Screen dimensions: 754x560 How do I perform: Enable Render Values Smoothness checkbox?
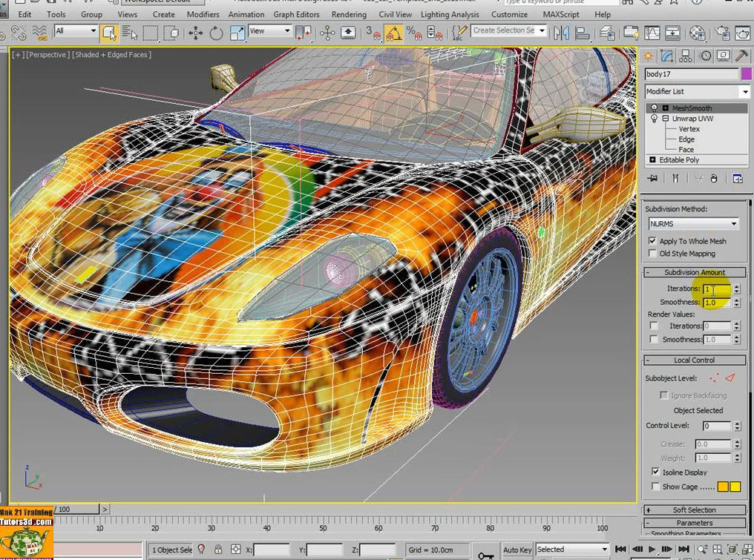pyautogui.click(x=654, y=340)
